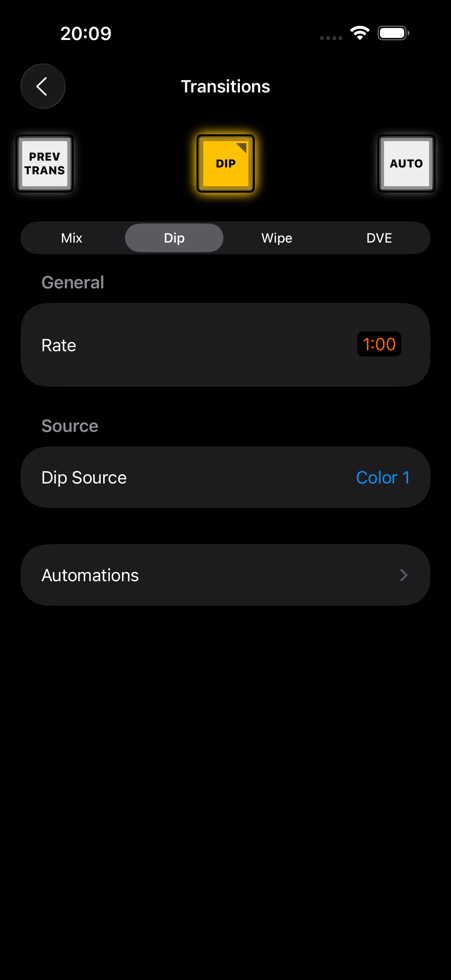
Task: Tap the Rate label
Action: click(59, 345)
